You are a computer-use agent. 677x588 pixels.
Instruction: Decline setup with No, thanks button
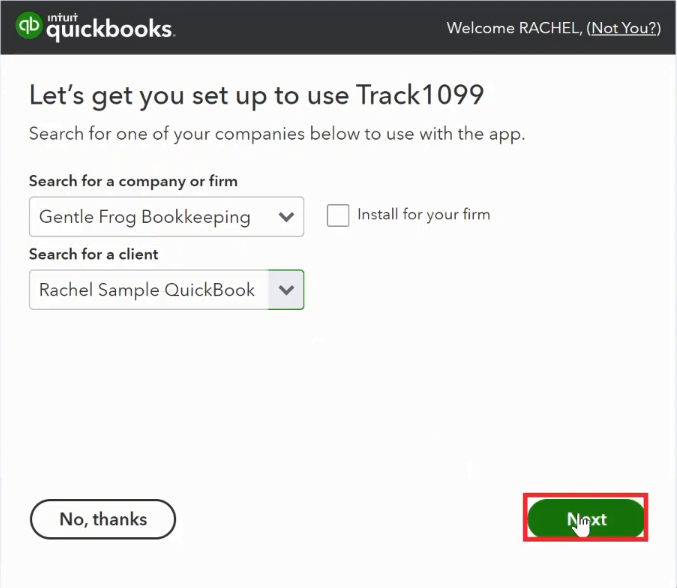(x=103, y=519)
